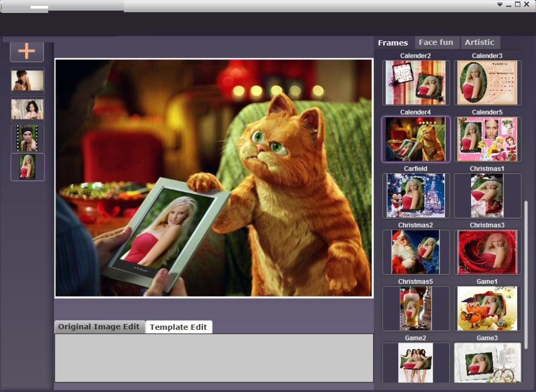Switch to the Face fun tab
Screen dimensions: 536x392
[x=436, y=43]
